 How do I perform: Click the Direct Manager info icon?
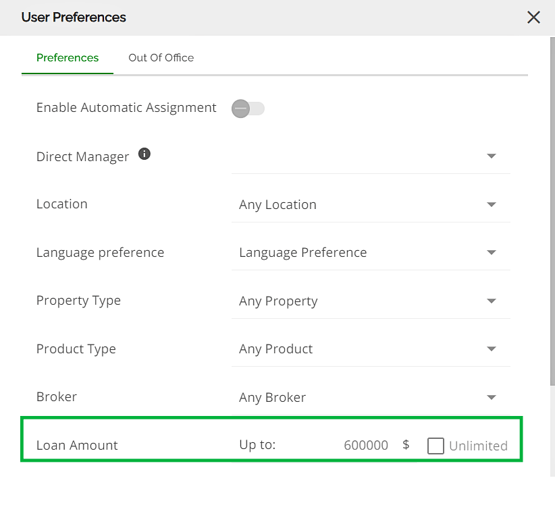(144, 154)
